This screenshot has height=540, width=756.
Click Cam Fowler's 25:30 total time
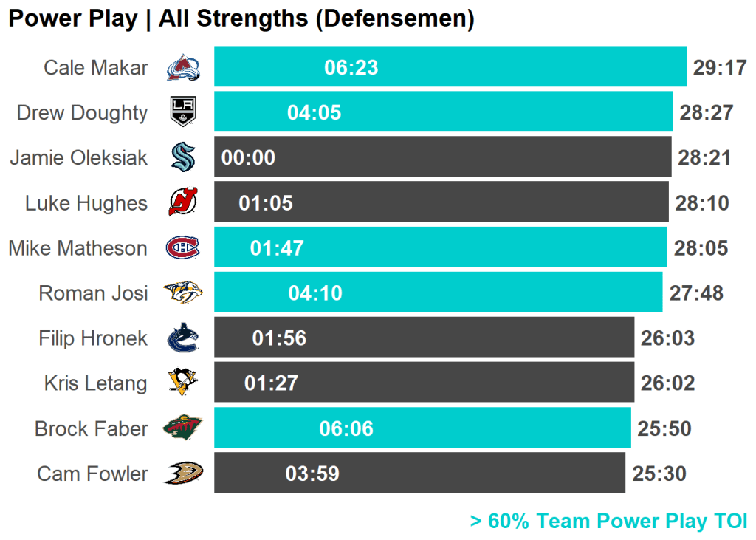(x=659, y=474)
